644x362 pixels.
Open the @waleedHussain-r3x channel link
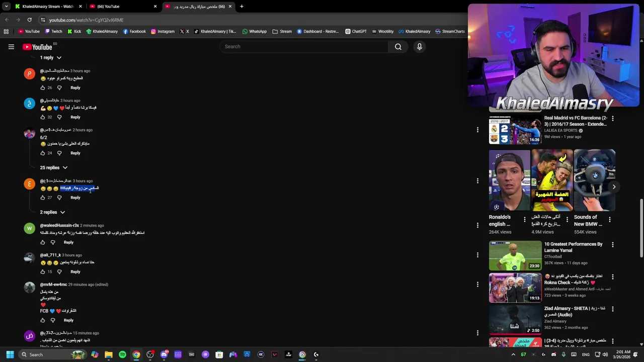click(59, 226)
